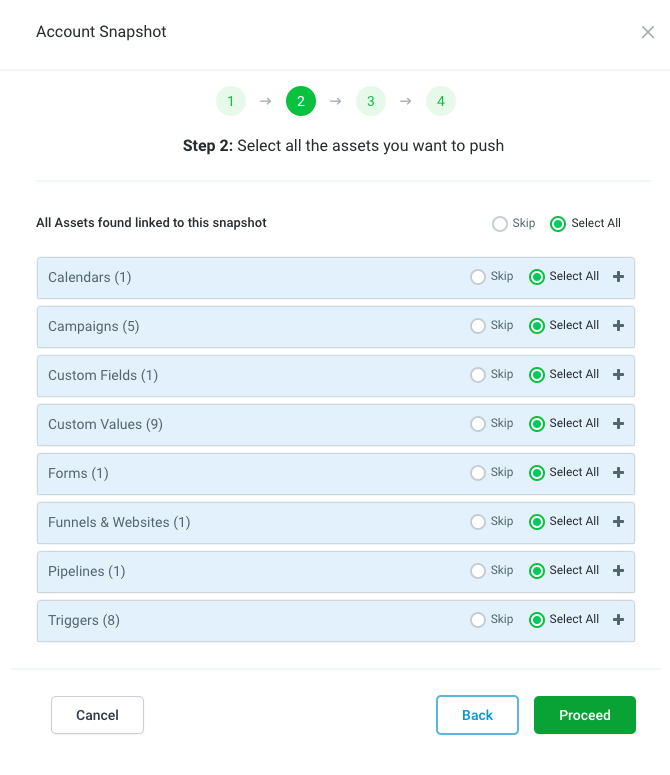Set Forms to Skip
670x775 pixels.
478,473
